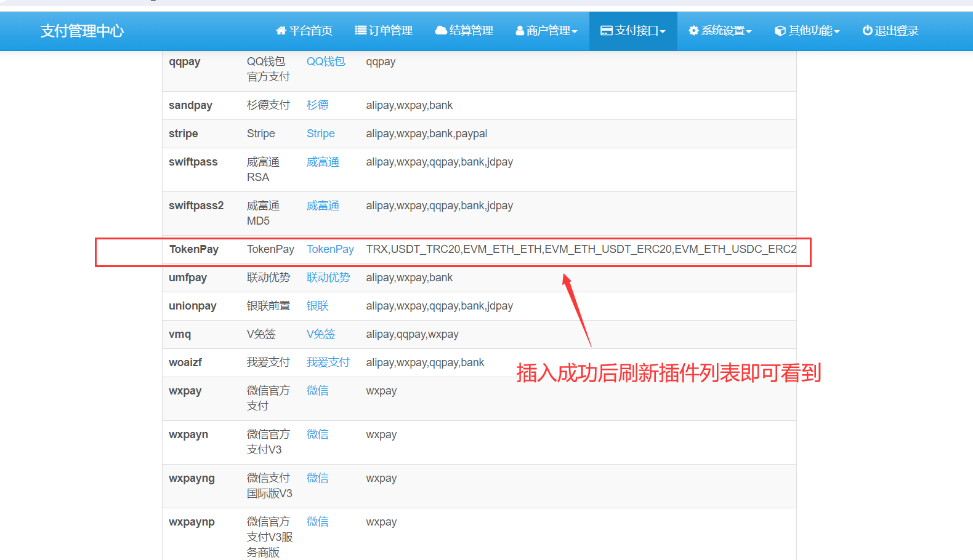973x560 pixels.
Task: Select the qqpay plugin name cell
Action: pos(185,62)
